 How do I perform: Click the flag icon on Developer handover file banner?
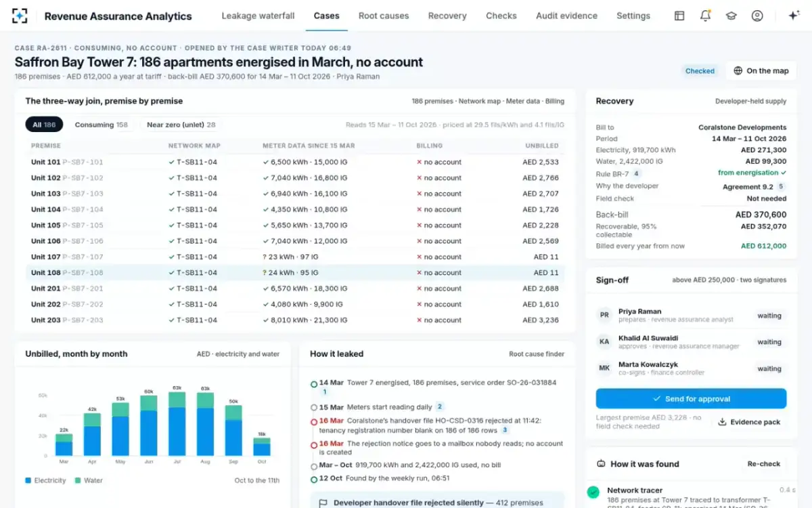[x=323, y=503]
